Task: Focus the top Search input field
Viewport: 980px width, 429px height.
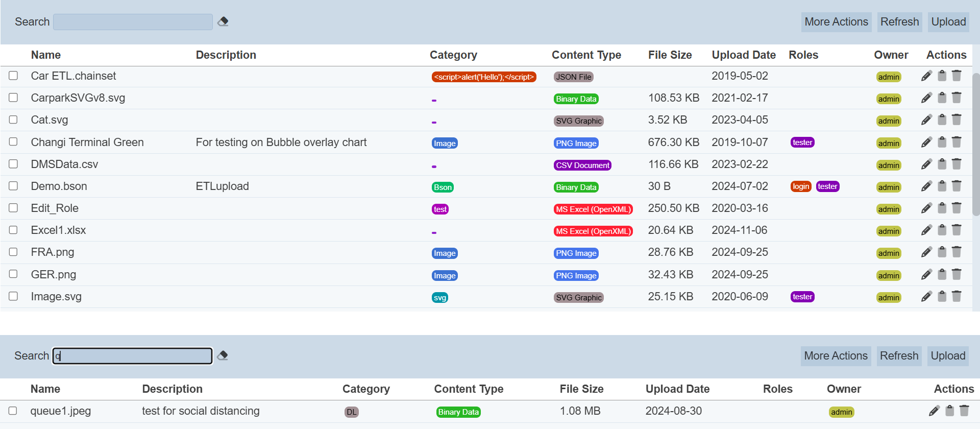Action: pos(133,22)
